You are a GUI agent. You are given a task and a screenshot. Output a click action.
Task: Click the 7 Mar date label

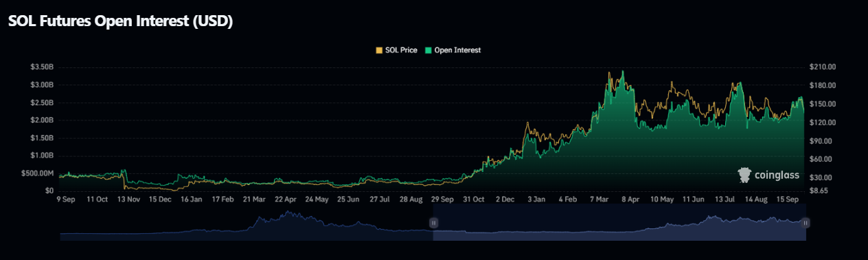click(599, 199)
